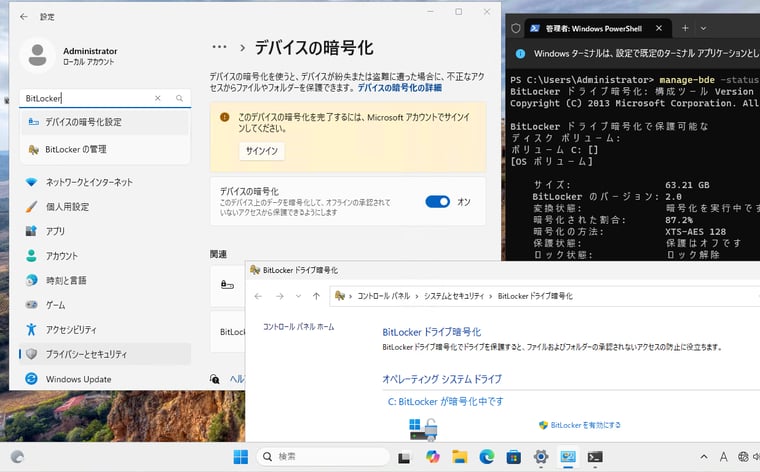Click the forward arrow in BitLocker window
The height and width of the screenshot is (472, 760).
point(280,296)
